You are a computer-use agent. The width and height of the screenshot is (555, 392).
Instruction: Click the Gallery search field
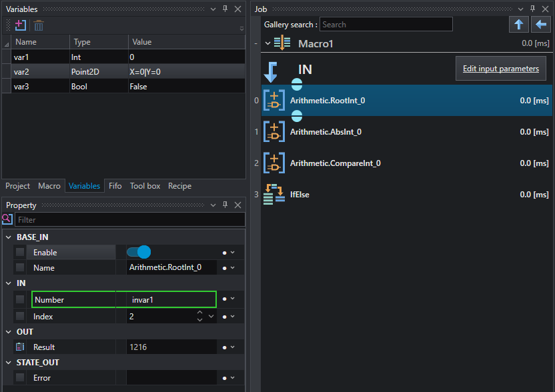pyautogui.click(x=386, y=25)
